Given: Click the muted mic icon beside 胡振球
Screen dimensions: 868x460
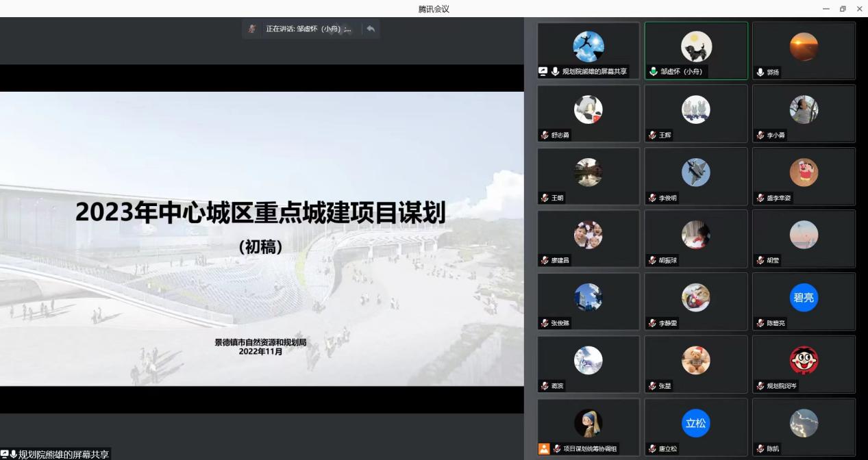Looking at the screenshot, I should point(653,260).
